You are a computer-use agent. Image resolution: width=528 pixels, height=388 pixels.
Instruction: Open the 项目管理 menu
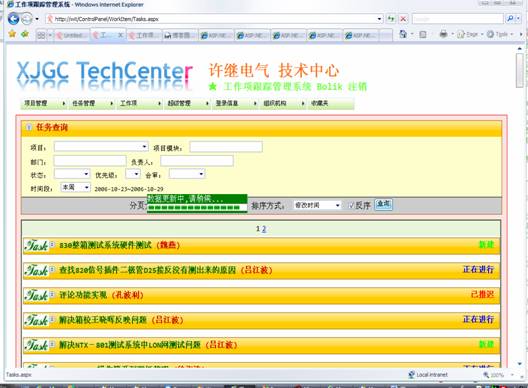click(44, 103)
